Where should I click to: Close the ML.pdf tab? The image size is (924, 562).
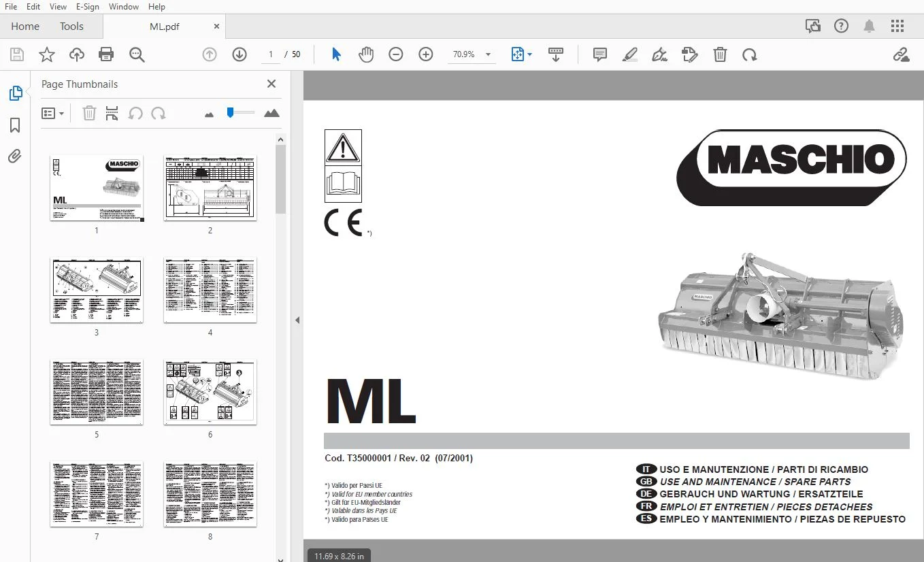tap(216, 27)
